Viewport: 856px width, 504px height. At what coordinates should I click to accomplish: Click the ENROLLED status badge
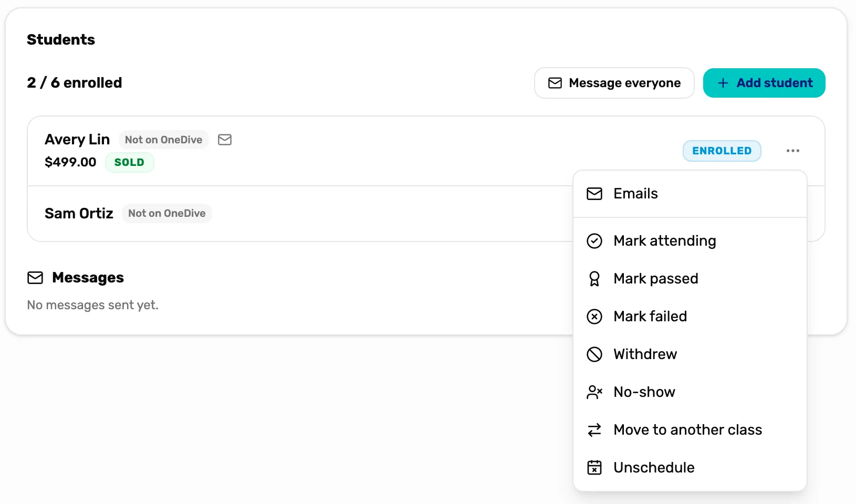(722, 151)
